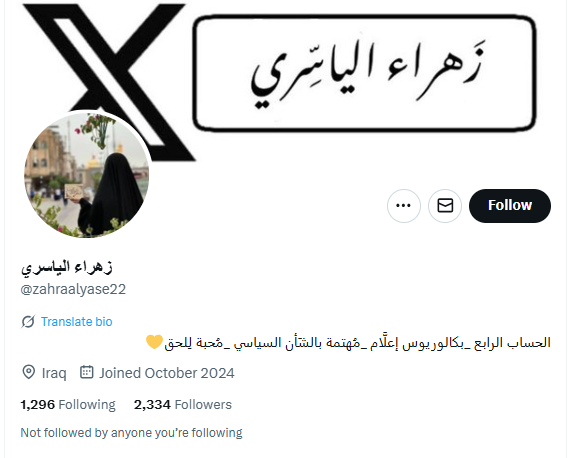Click the @zahraalyase22 handle

click(x=73, y=289)
